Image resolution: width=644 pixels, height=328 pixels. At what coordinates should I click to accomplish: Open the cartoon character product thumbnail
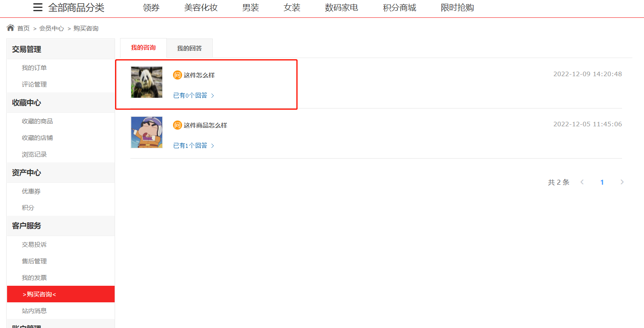click(x=147, y=132)
